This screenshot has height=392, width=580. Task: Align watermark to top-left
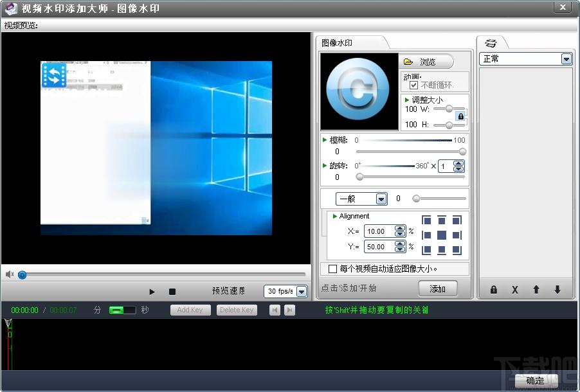coord(426,220)
